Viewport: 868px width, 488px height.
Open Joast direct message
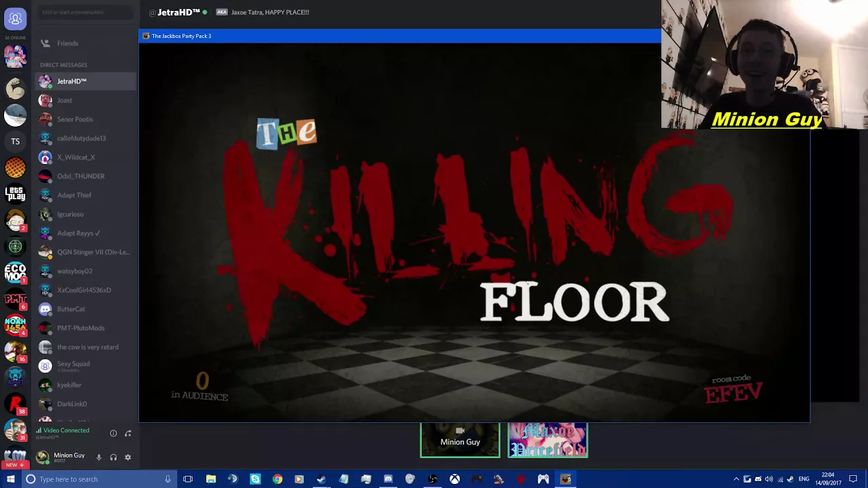pyautogui.click(x=85, y=100)
